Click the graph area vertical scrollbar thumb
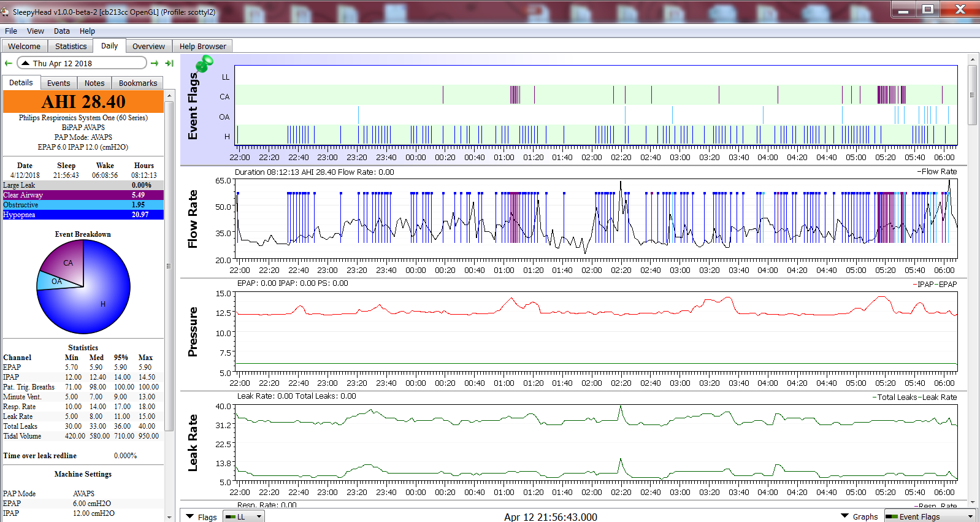 (x=972, y=94)
